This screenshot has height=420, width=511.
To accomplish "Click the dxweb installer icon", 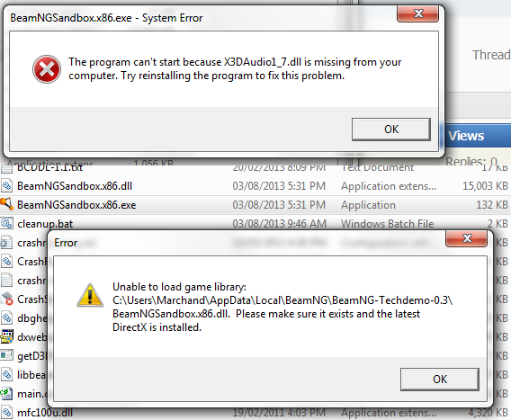I will tap(6, 336).
